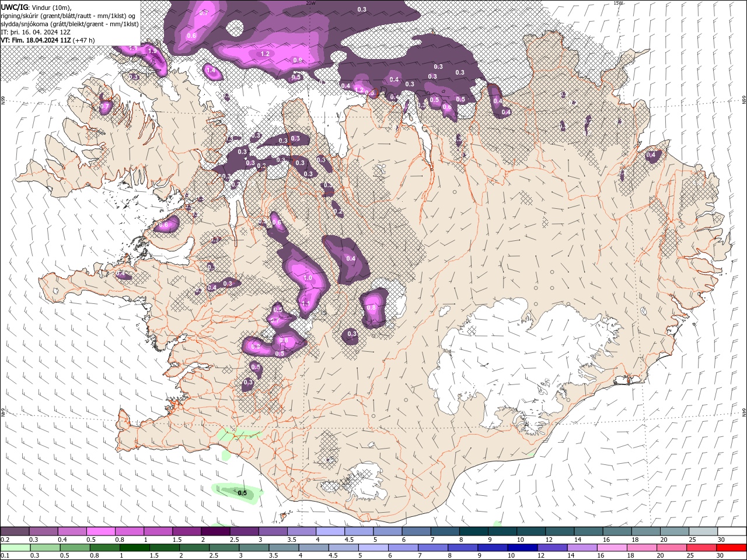This screenshot has height=560, width=747.
Task: Select the rain legend swatch between 25 and 30
Action: tap(701, 548)
